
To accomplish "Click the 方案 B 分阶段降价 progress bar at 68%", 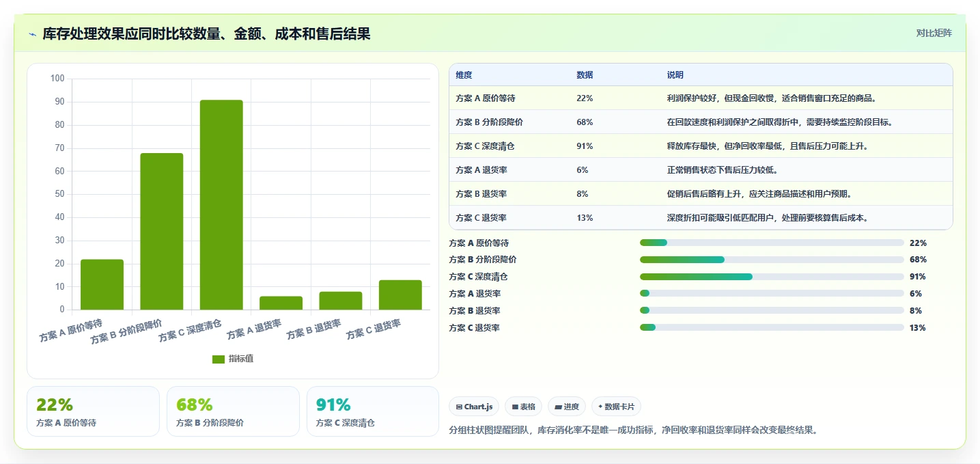I will pos(772,260).
